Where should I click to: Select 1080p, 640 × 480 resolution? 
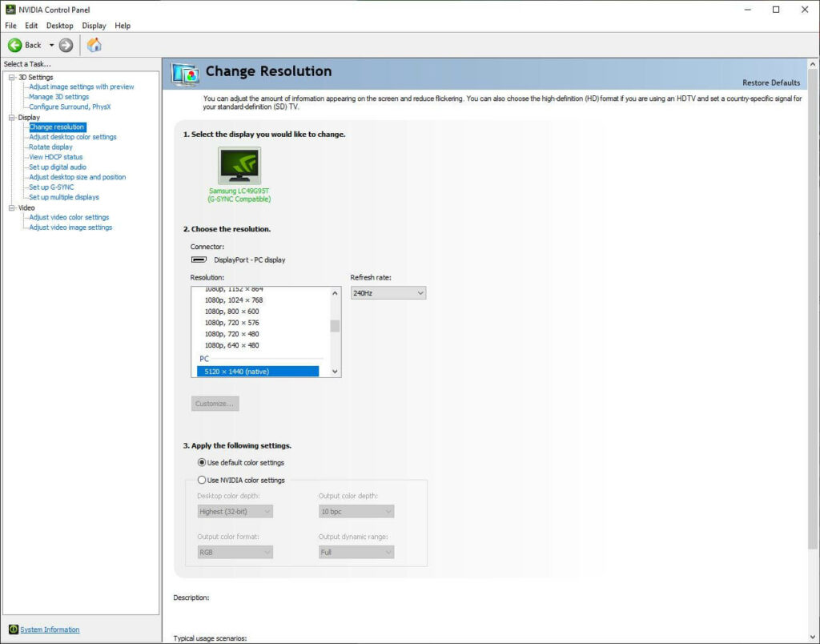231,345
